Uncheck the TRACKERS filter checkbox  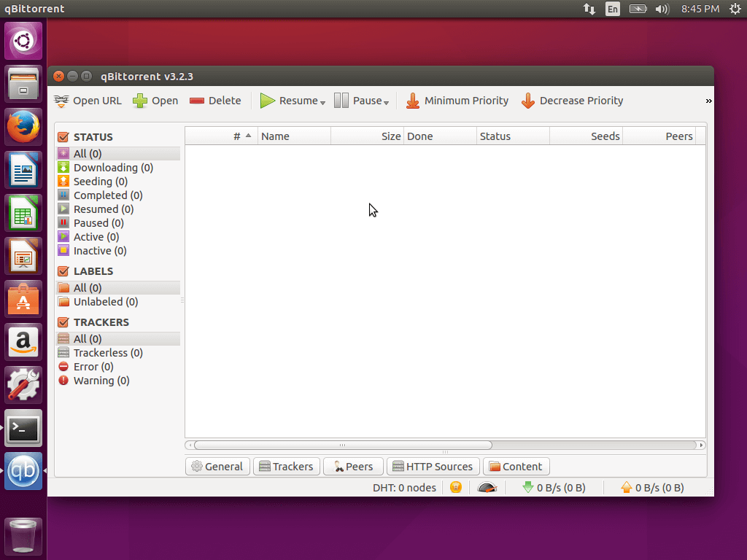[63, 322]
